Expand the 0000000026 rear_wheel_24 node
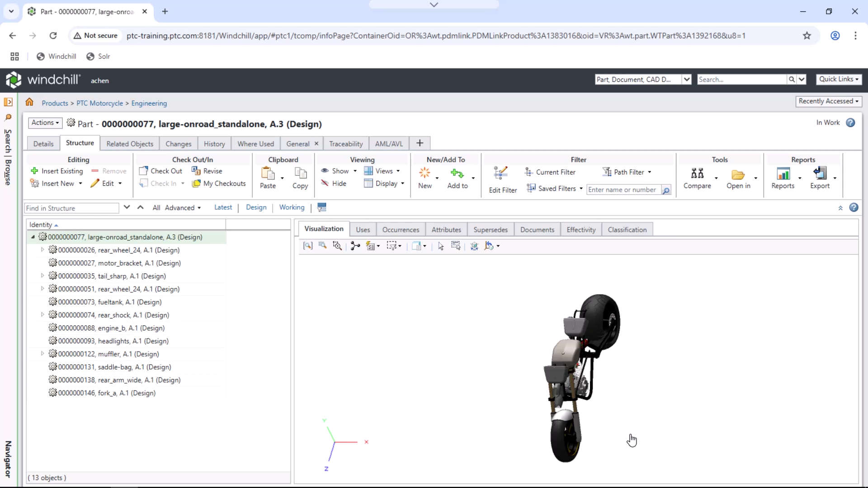The width and height of the screenshot is (868, 488). click(x=42, y=250)
